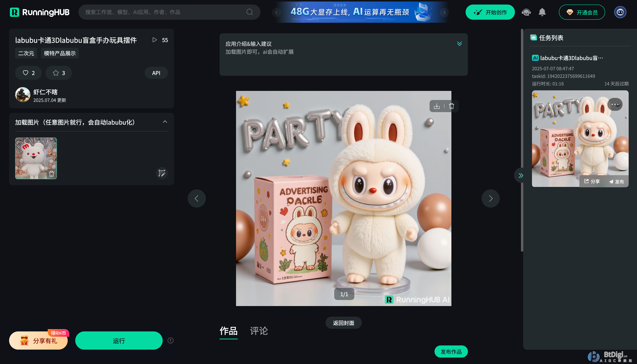637x364 pixels.
Task: Click the 开始创作 button
Action: click(490, 12)
